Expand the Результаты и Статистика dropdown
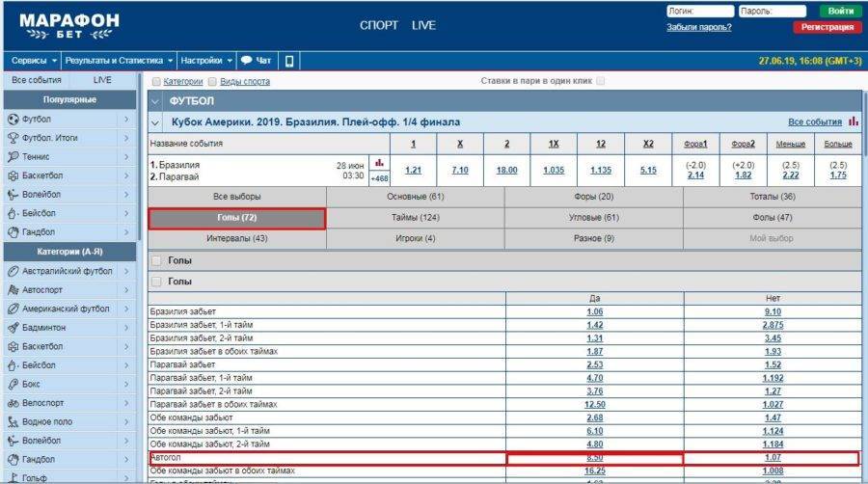Image resolution: width=868 pixels, height=484 pixels. point(120,60)
